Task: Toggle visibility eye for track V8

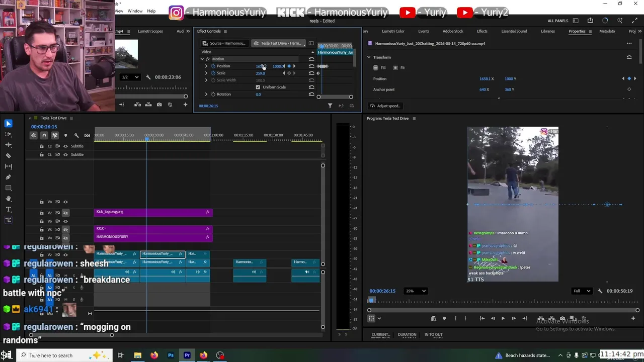Action: point(65,202)
